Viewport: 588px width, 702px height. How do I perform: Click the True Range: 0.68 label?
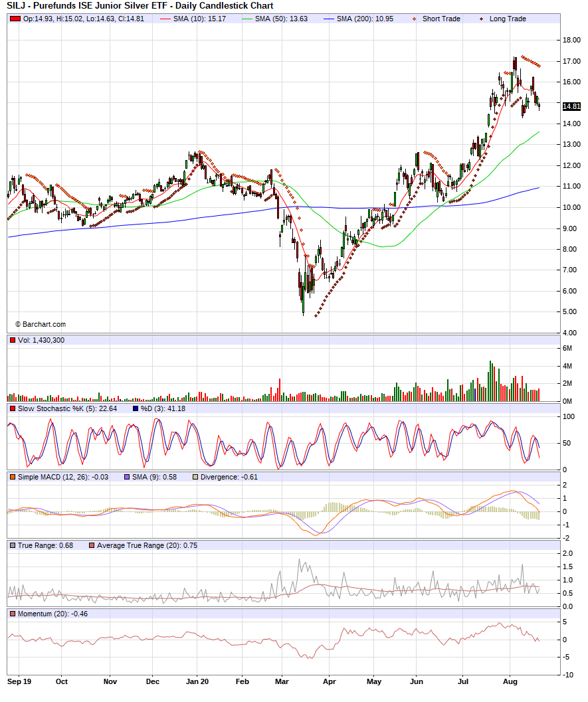tap(46, 546)
